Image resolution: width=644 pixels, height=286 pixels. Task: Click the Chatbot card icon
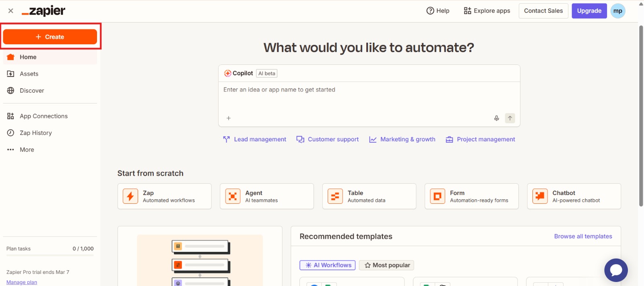click(x=540, y=196)
